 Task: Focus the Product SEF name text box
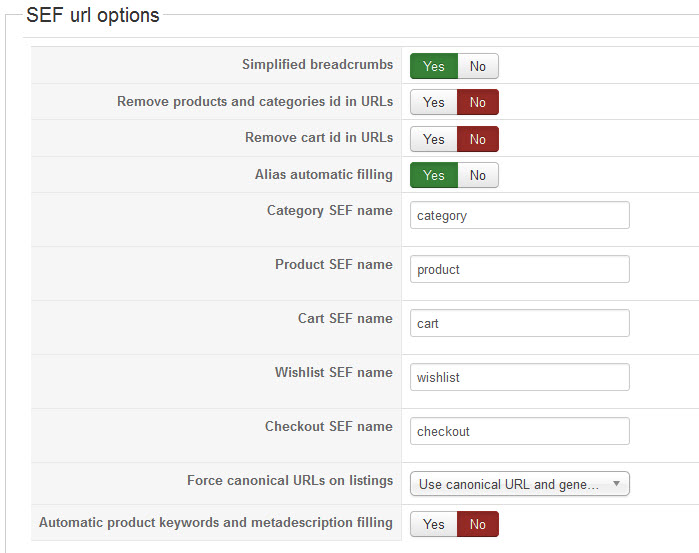(x=519, y=269)
